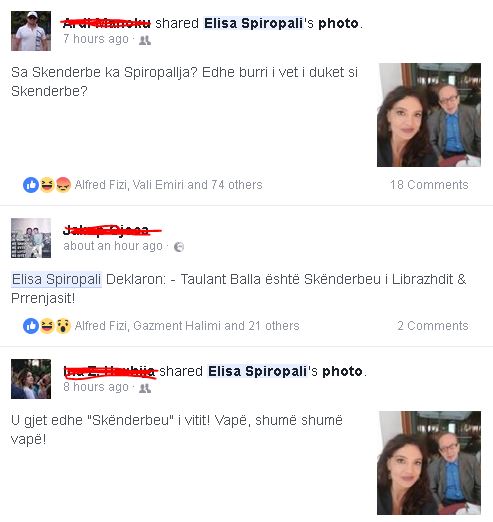493x522 pixels.
Task: Click the Angry reaction emoji on first post
Action: tap(63, 185)
